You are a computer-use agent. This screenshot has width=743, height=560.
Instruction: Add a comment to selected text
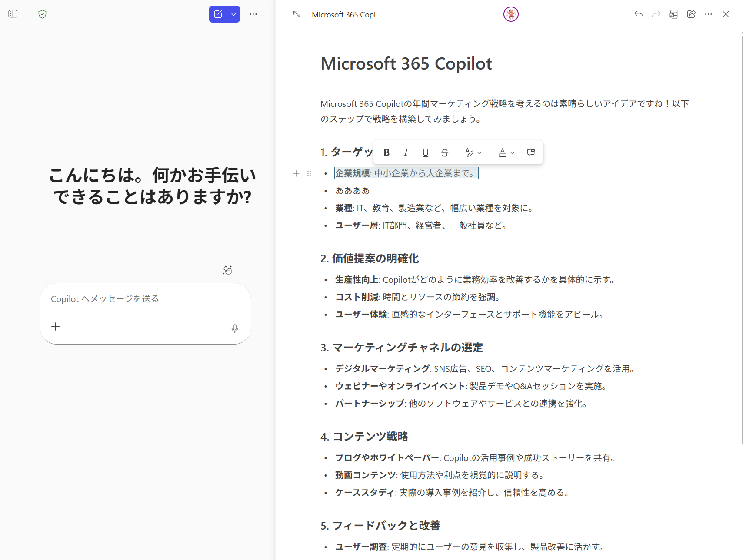click(x=530, y=152)
